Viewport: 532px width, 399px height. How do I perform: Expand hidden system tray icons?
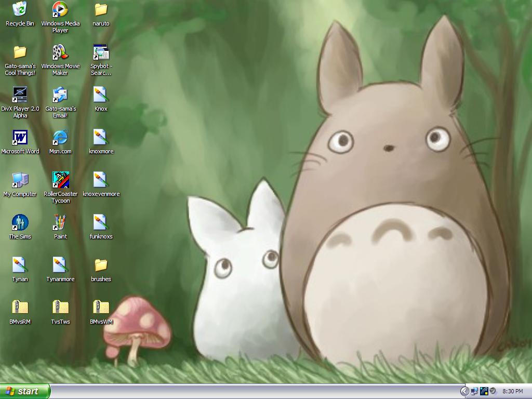464,391
